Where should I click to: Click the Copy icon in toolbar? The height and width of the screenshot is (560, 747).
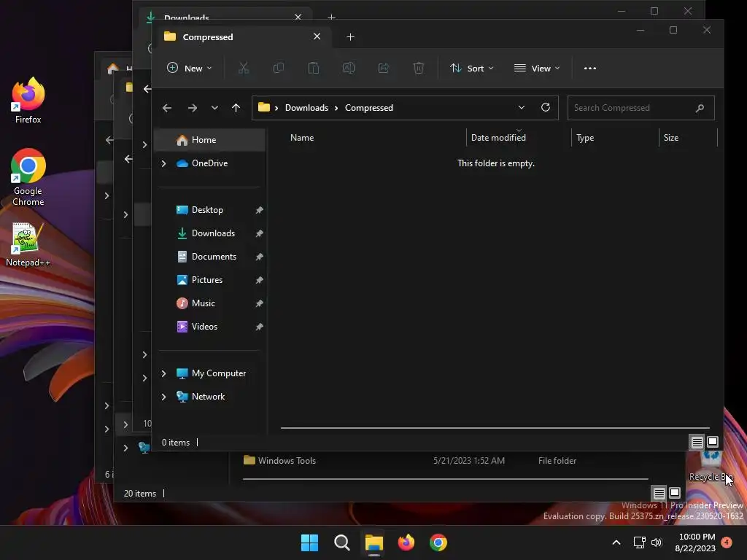pos(278,68)
